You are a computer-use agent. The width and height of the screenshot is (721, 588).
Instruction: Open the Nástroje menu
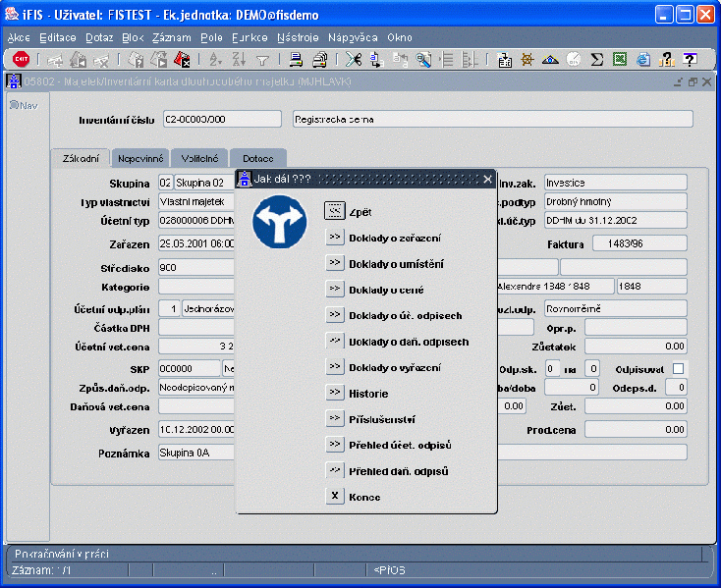tap(298, 36)
